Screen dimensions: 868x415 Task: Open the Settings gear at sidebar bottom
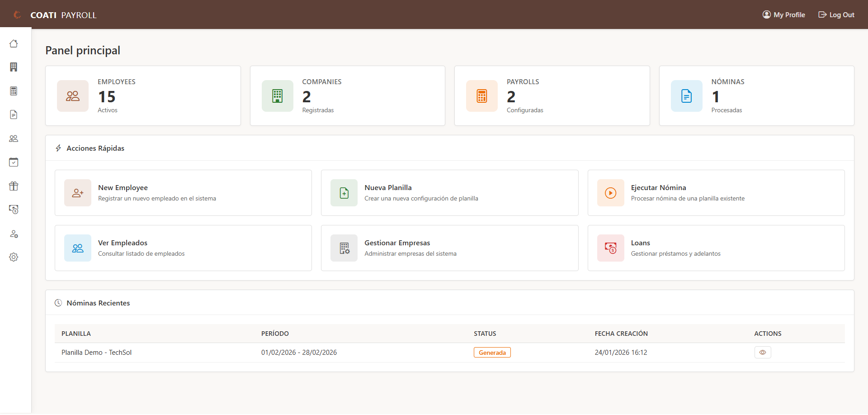coord(14,257)
